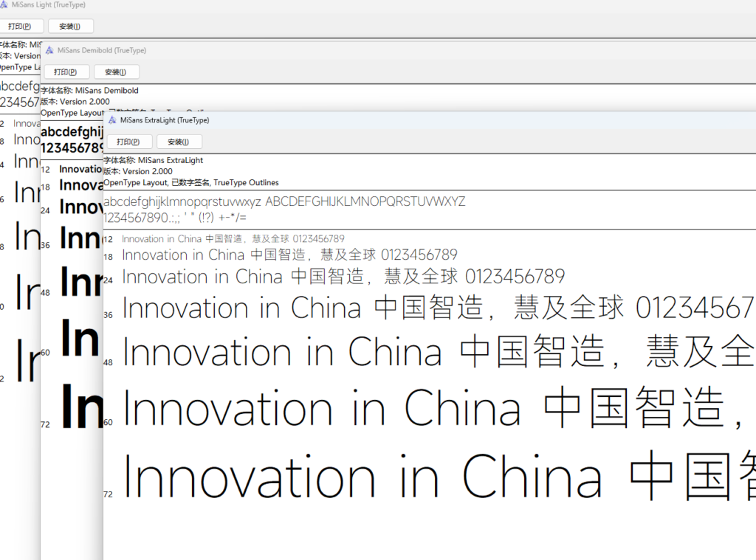Click the MiSans ExtraLight title bar font icon
The height and width of the screenshot is (560, 756).
point(112,120)
